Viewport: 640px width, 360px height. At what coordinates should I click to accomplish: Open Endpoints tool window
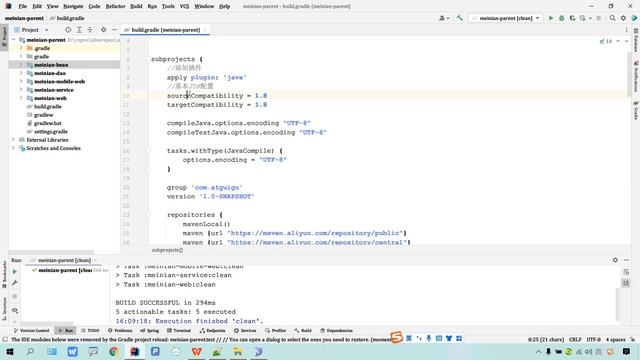click(x=213, y=331)
